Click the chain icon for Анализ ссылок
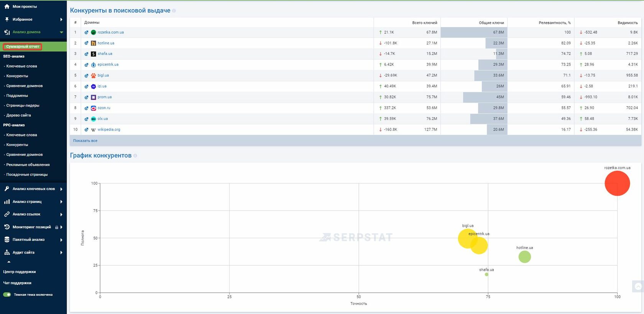 click(x=7, y=214)
